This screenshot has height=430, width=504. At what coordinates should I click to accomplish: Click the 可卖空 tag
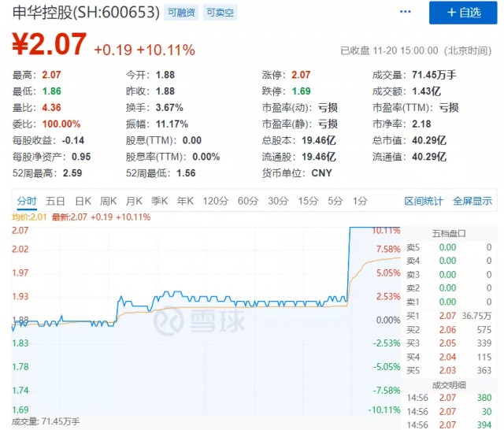(x=220, y=13)
